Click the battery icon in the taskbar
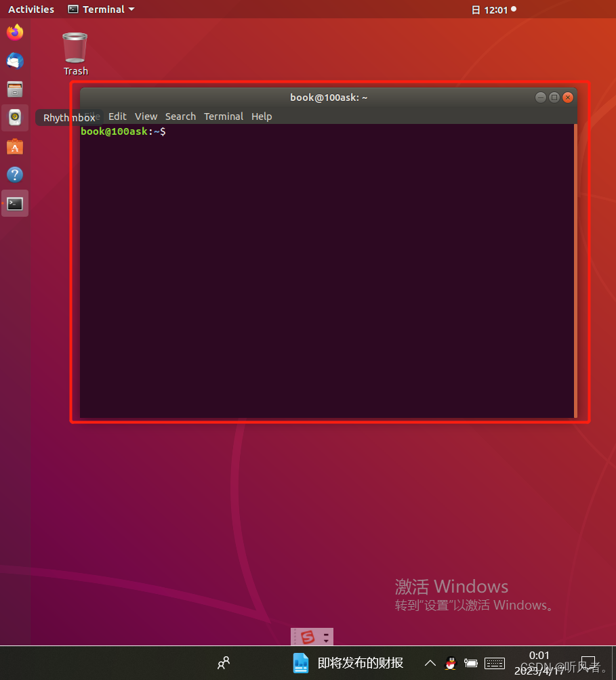 [x=470, y=663]
